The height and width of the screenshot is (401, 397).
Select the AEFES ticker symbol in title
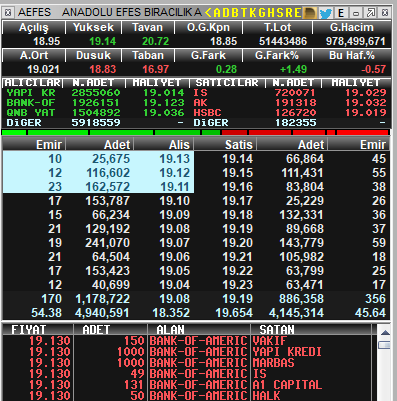(x=34, y=13)
